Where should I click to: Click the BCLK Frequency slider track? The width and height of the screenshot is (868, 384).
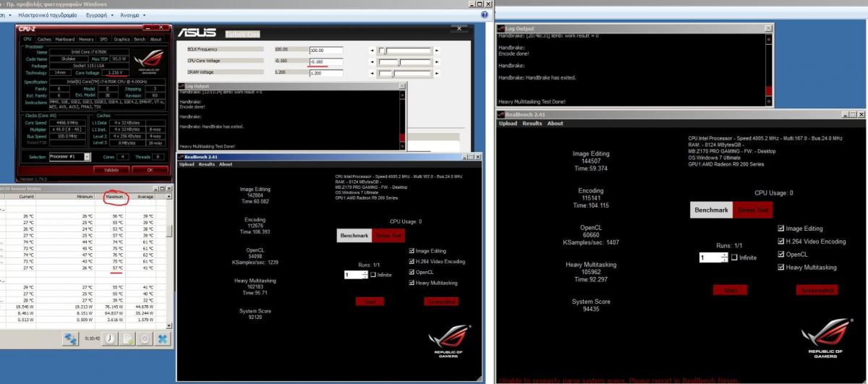pyautogui.click(x=404, y=51)
